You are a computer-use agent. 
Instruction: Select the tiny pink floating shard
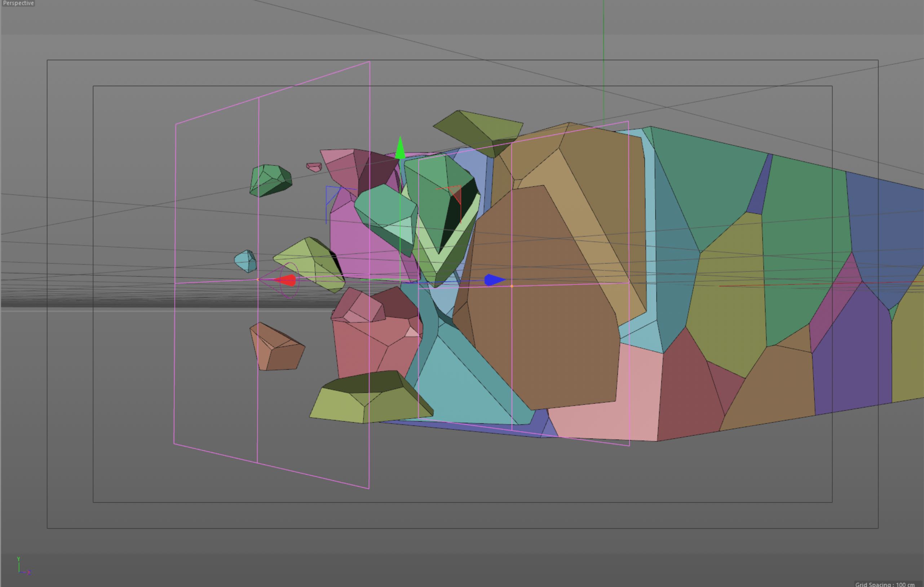coord(314,167)
